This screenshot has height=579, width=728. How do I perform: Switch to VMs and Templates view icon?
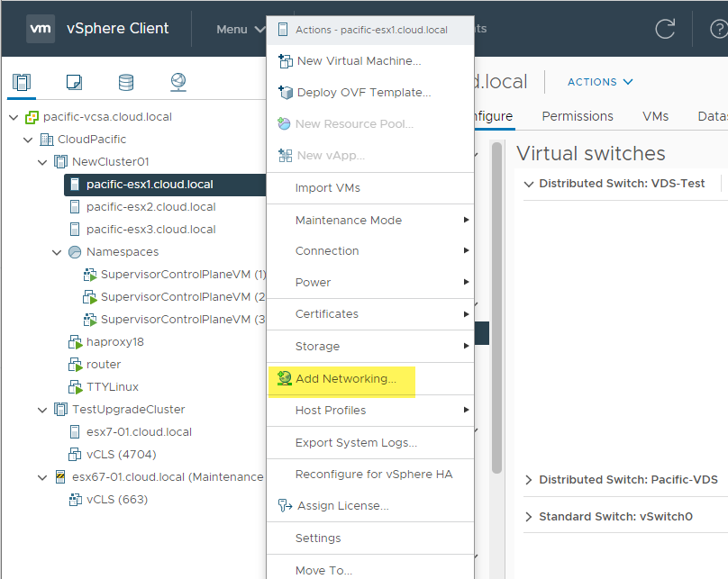click(74, 82)
